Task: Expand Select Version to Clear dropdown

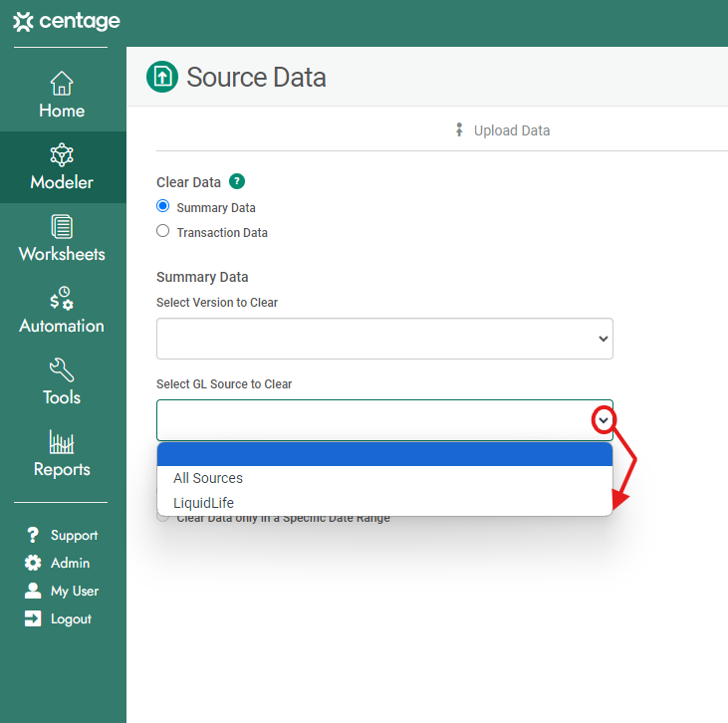Action: coord(384,339)
